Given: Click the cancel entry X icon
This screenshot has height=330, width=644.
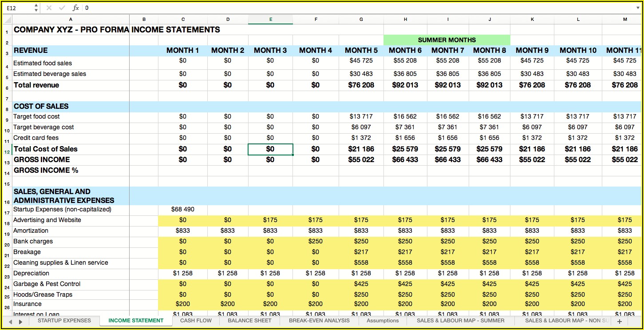Looking at the screenshot, I should coord(49,8).
